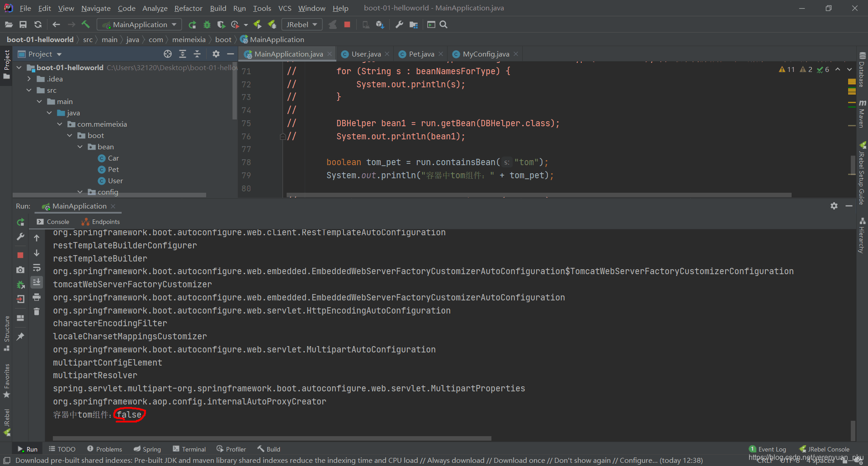This screenshot has height=466, width=868.
Task: Toggle soft-wrap in the console
Action: pyautogui.click(x=37, y=268)
